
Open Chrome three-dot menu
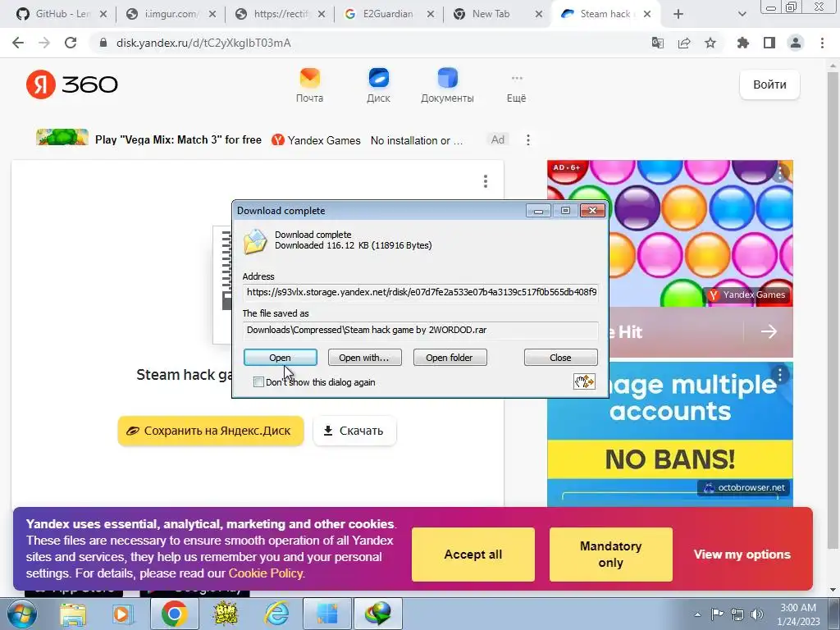(822, 43)
